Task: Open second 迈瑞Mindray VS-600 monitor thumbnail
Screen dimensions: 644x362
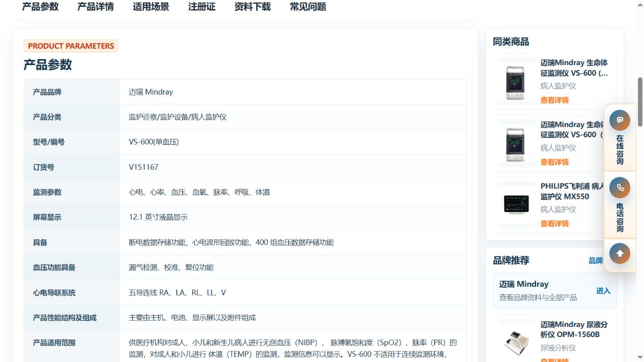Action: tap(516, 143)
